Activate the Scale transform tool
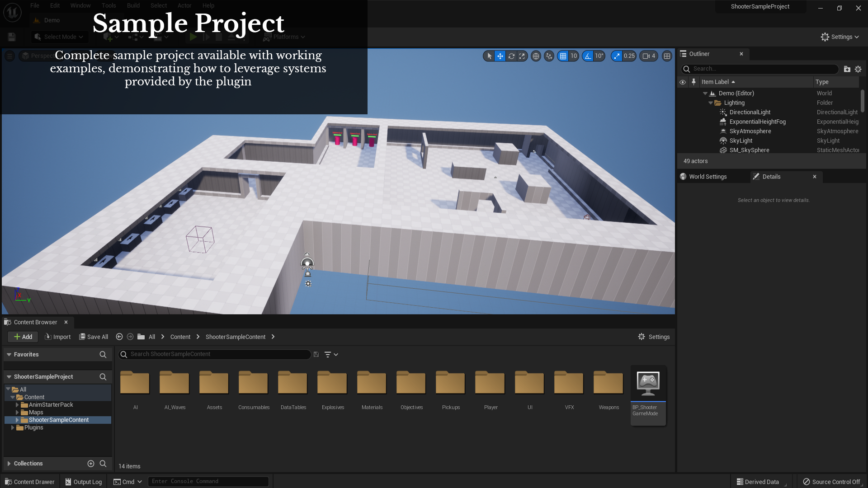Screen dimensions: 868x488 click(x=522, y=56)
